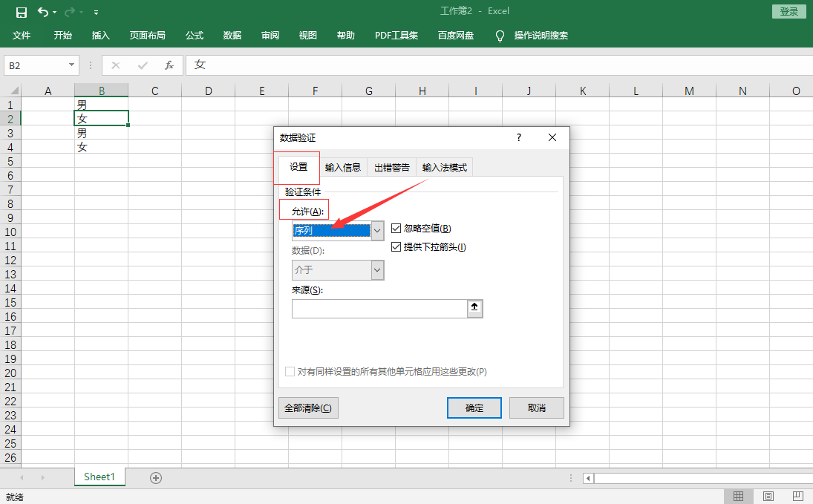Viewport: 813px width, 504px height.
Task: Click the Insert Function fx icon
Action: pyautogui.click(x=169, y=65)
